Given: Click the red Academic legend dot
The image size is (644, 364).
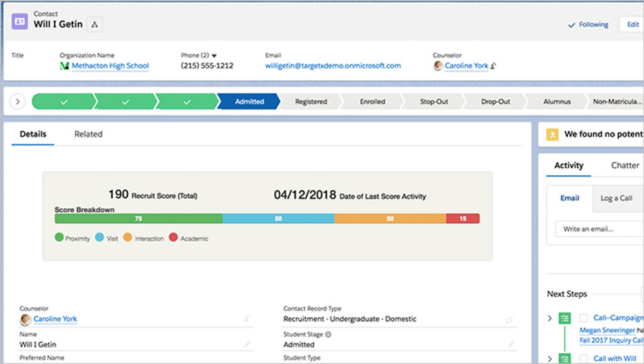Looking at the screenshot, I should point(173,237).
